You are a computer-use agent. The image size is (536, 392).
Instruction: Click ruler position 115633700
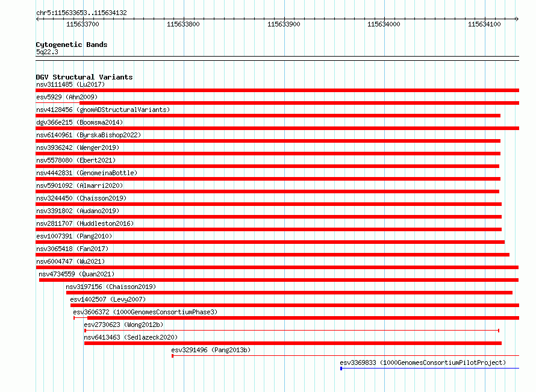tap(83, 24)
